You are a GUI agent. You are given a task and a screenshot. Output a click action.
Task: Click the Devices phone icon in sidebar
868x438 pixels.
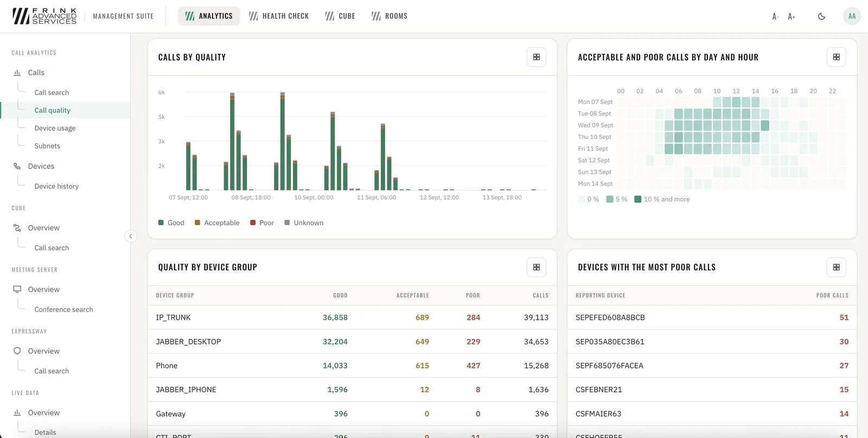(x=17, y=166)
